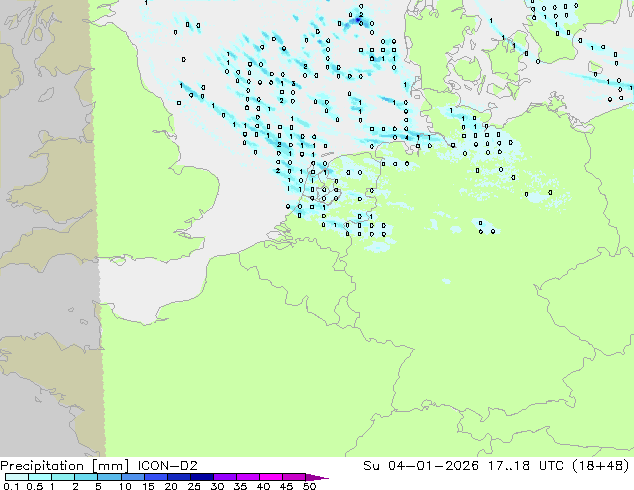Click the 2–5 mm legend swatch
This screenshot has height=490, width=634.
click(86, 477)
